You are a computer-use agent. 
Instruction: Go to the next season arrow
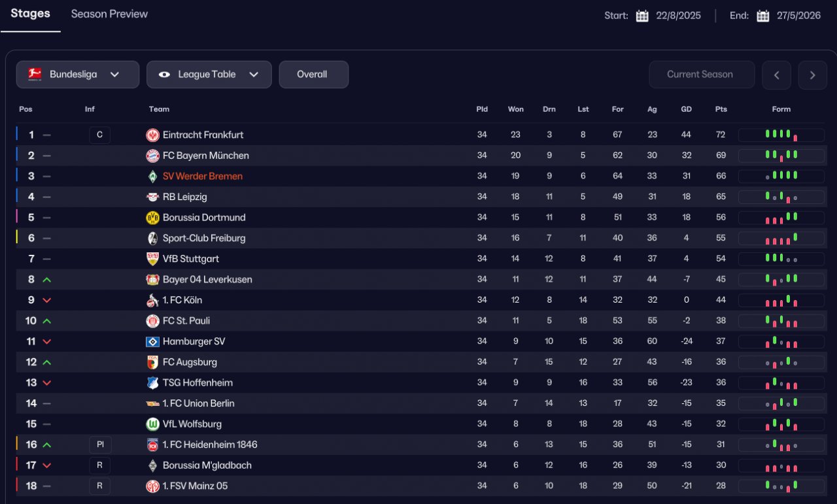pos(812,75)
